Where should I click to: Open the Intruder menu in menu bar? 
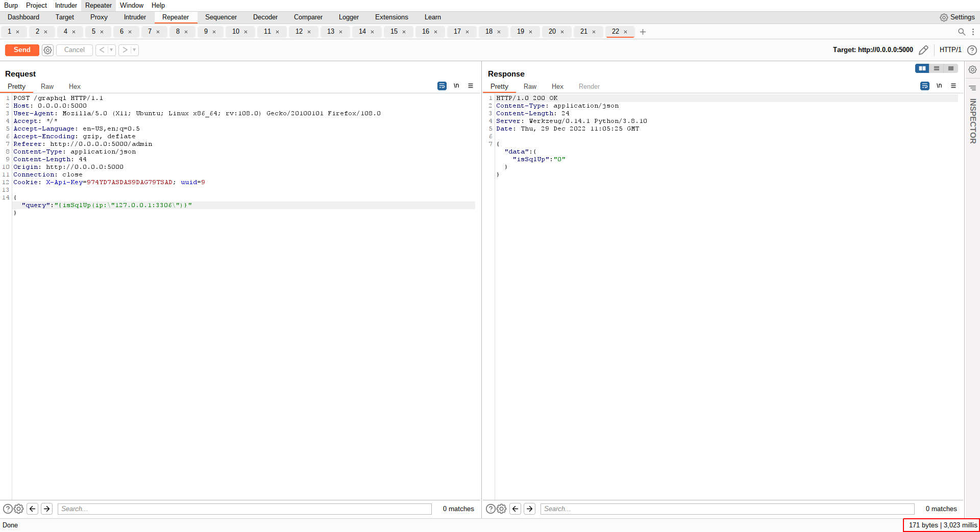[x=66, y=5]
